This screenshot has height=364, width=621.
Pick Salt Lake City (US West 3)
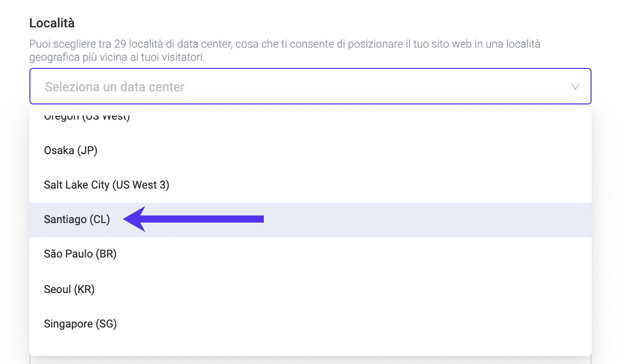(107, 185)
